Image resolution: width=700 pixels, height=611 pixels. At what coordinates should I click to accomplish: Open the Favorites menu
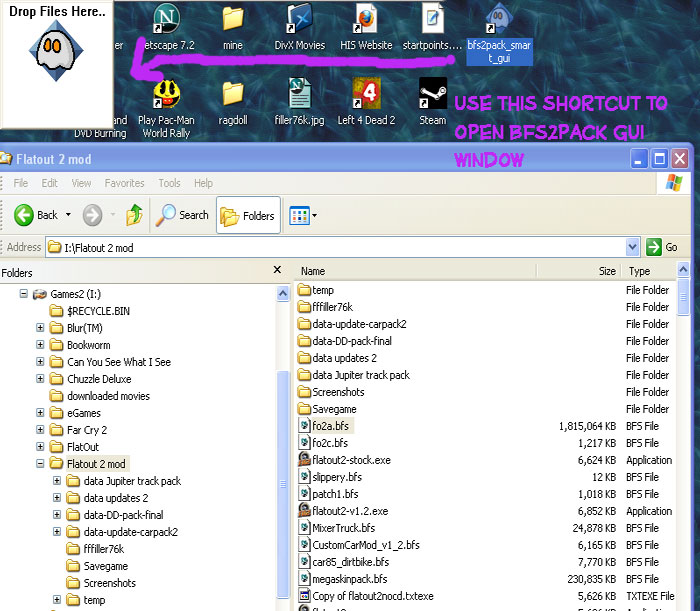[x=124, y=183]
